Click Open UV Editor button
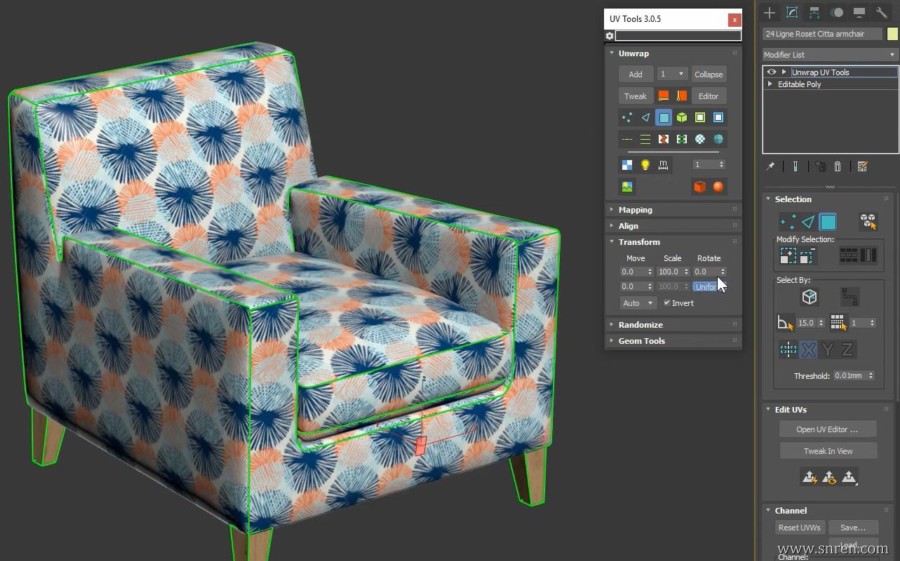The width and height of the screenshot is (900, 561). coord(827,429)
